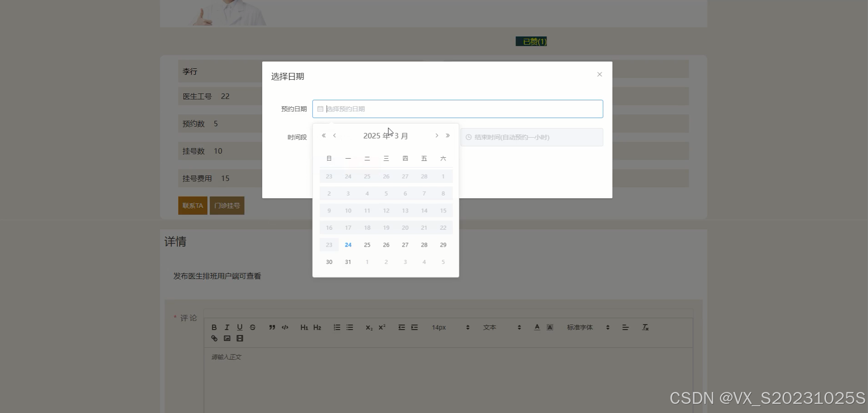This screenshot has width=868, height=413.
Task: Select March 24, highlighted as today
Action: 348,245
